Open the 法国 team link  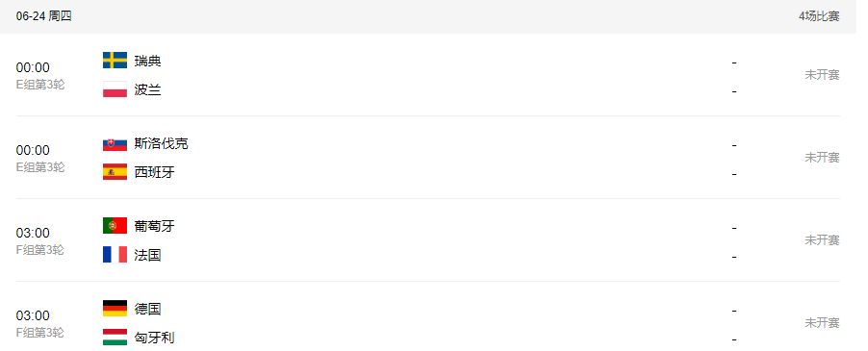click(x=148, y=255)
